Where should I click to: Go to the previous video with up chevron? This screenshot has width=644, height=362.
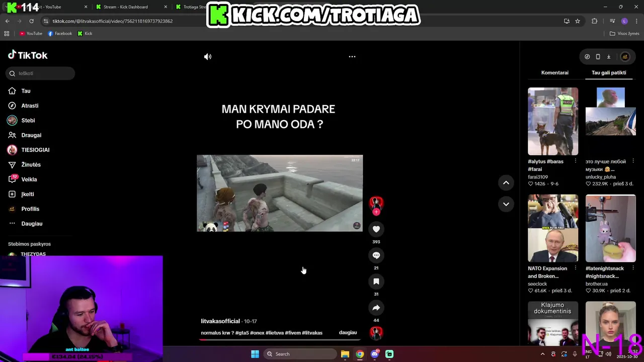tap(506, 183)
